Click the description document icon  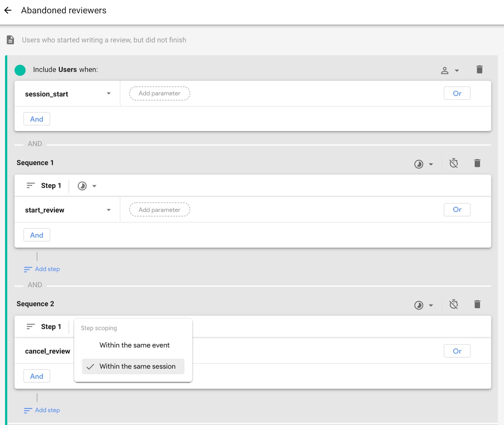tap(10, 40)
